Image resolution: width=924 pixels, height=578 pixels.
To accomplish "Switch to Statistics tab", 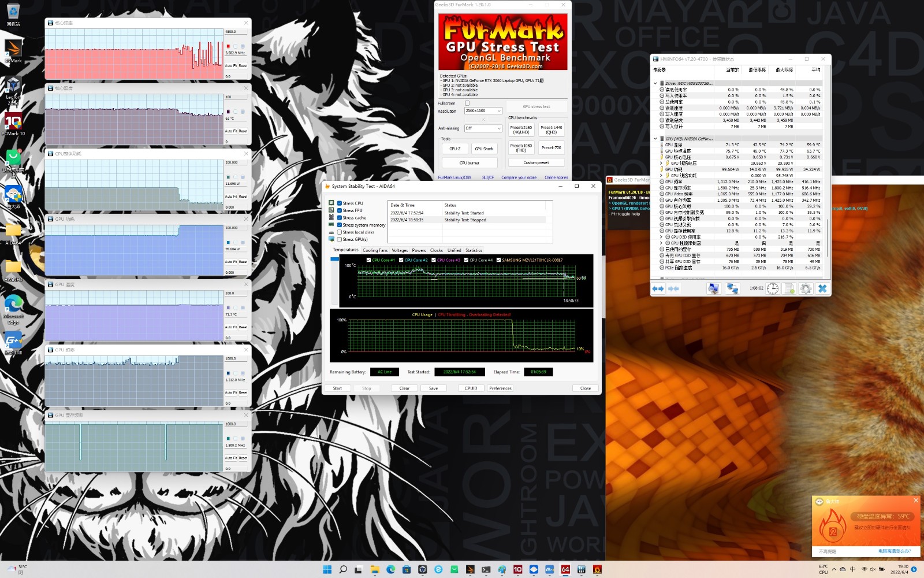I will 474,250.
